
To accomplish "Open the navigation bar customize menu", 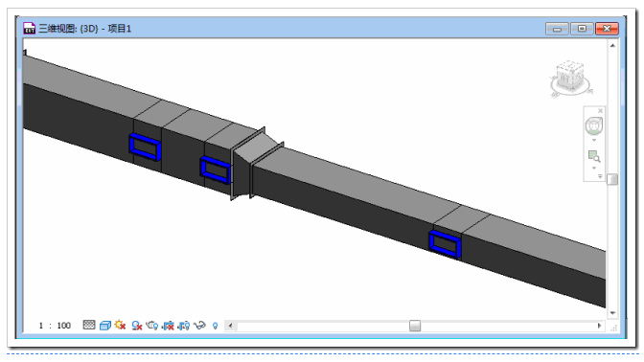I will [600, 176].
